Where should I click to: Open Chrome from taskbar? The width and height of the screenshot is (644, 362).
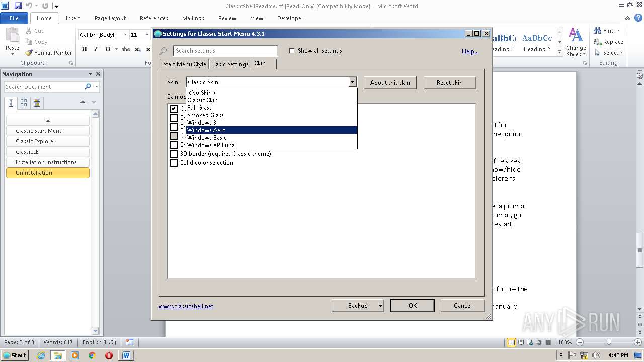92,355
